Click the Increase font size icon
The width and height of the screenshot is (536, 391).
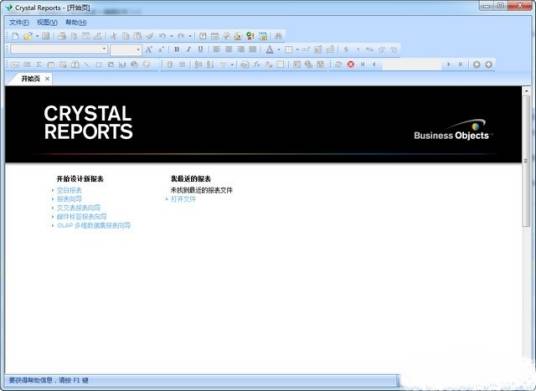click(x=149, y=50)
